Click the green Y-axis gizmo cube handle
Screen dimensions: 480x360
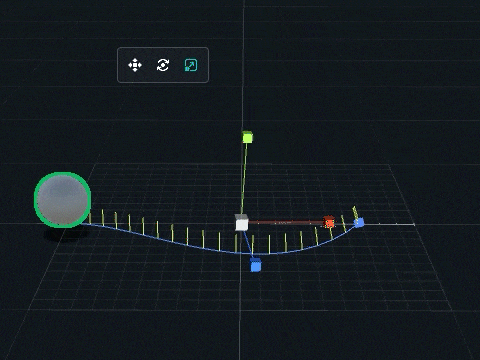coord(247,137)
